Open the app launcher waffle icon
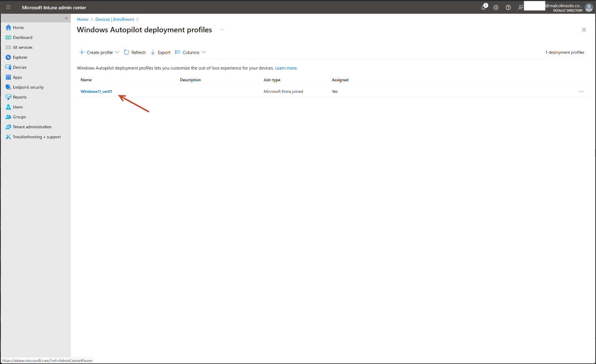This screenshot has height=364, width=596. tap(8, 7)
